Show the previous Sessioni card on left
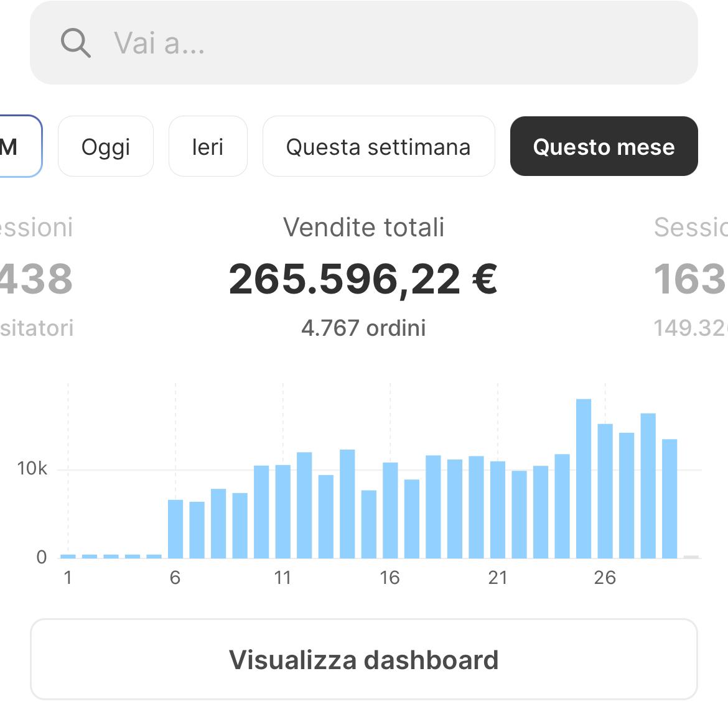 point(36,278)
